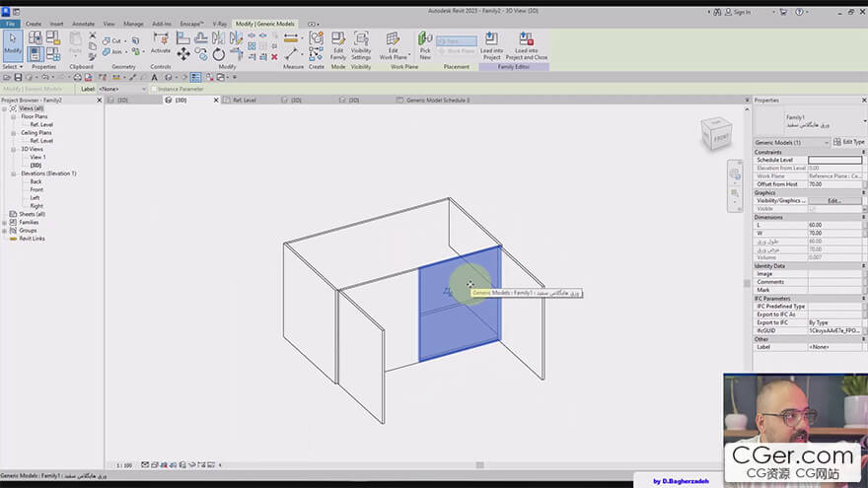Viewport: 868px width, 488px height.
Task: Collapse the Floor Plans tree node
Action: [13, 116]
